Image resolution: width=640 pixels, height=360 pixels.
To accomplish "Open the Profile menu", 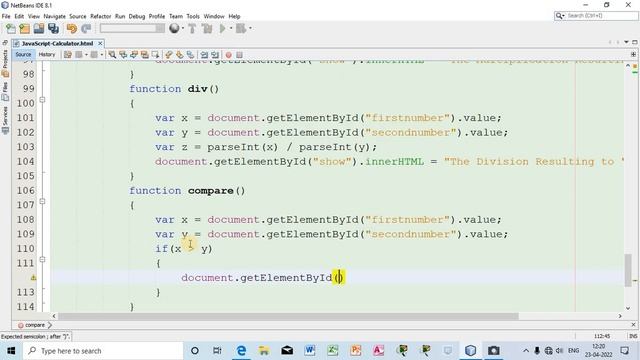I will (x=157, y=16).
